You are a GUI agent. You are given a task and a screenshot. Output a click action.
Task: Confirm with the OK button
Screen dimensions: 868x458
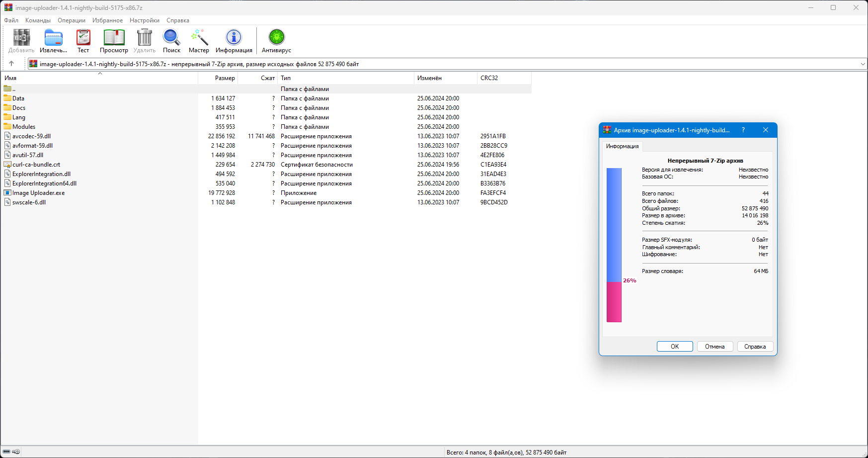675,347
